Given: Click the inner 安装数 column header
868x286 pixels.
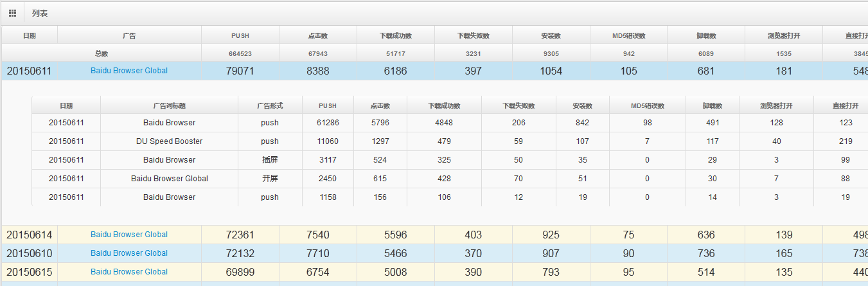Looking at the screenshot, I should click(583, 105).
